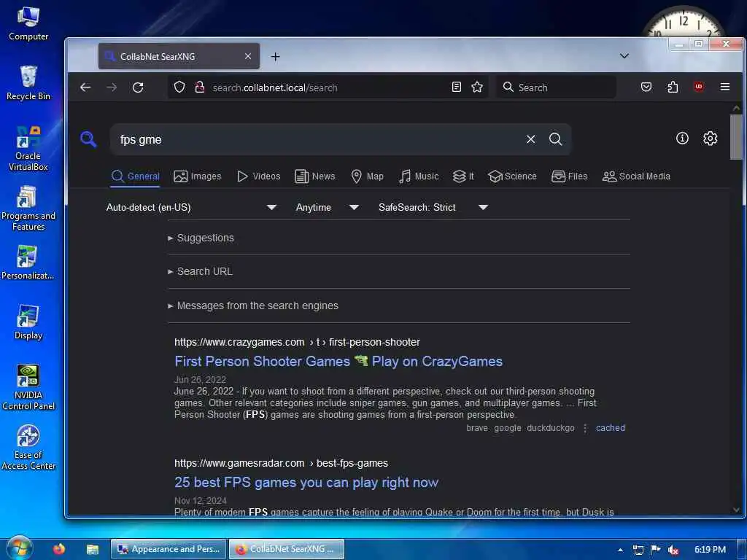Show hidden tray icons arrow

pyautogui.click(x=620, y=550)
